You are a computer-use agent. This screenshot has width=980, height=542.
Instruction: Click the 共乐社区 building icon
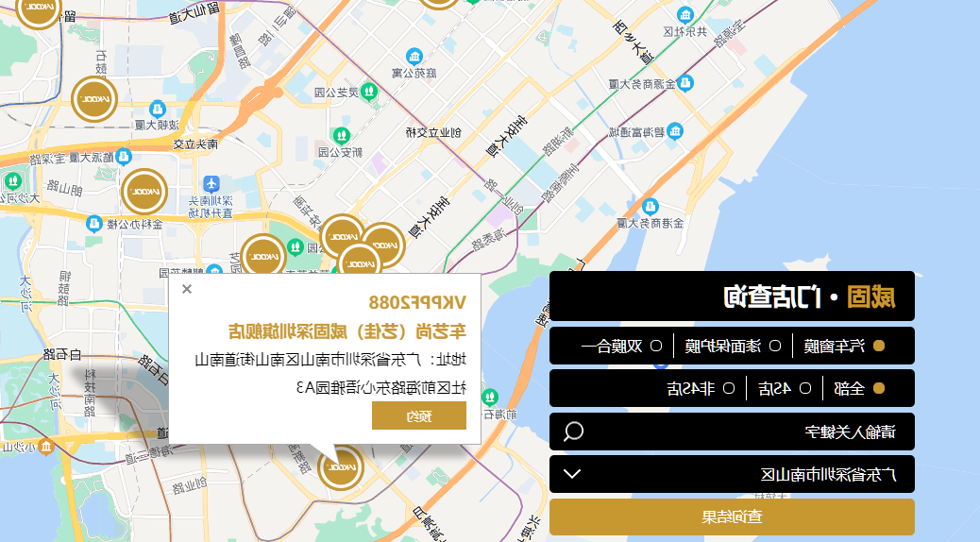(x=685, y=15)
